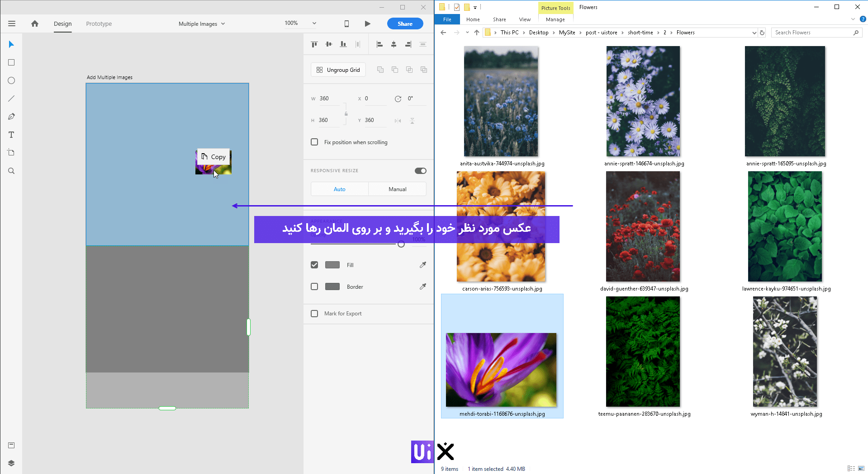Open the Manage Picture Tools tab
Image resolution: width=868 pixels, height=474 pixels.
coord(555,19)
